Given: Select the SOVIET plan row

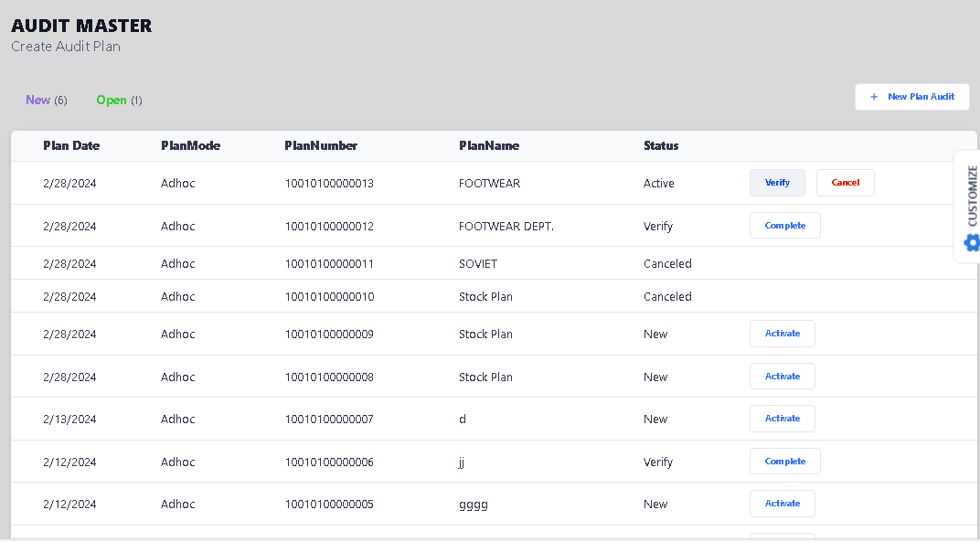Looking at the screenshot, I should [x=480, y=264].
